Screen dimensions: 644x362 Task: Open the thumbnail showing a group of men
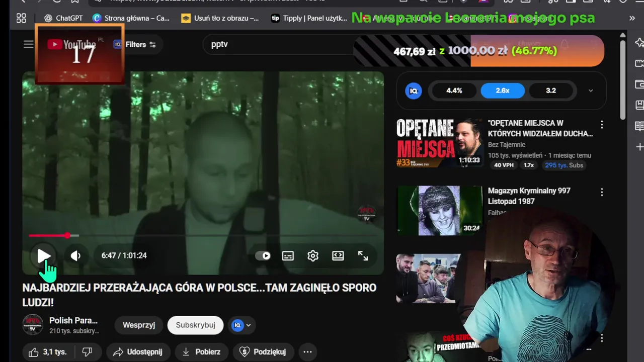[x=428, y=278]
